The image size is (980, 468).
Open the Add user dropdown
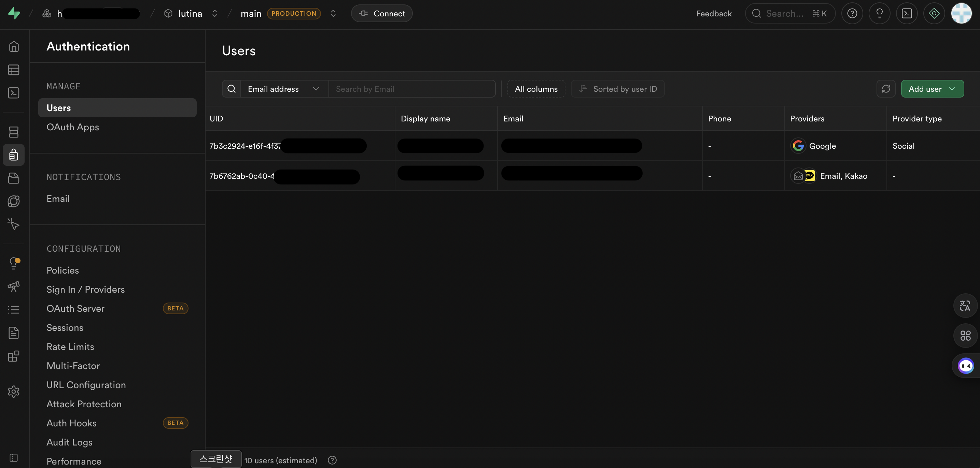932,89
